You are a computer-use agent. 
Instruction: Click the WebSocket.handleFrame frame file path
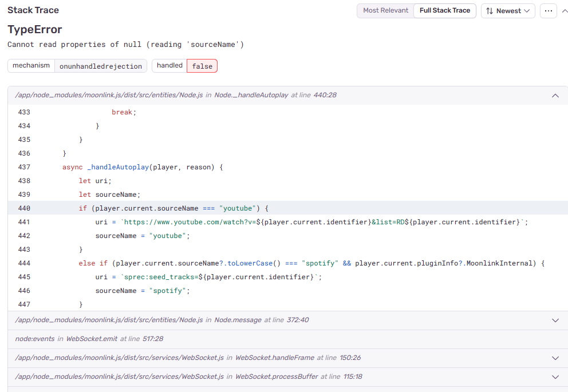tap(119, 358)
